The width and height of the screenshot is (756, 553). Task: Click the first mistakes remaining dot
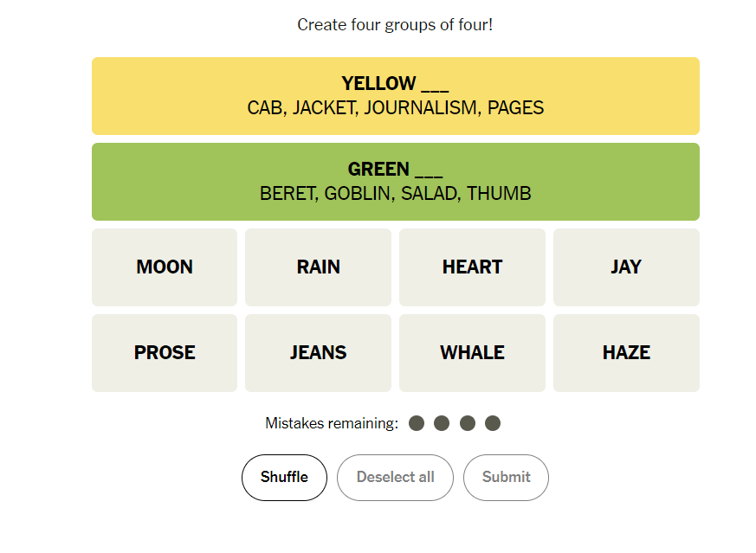pos(417,423)
